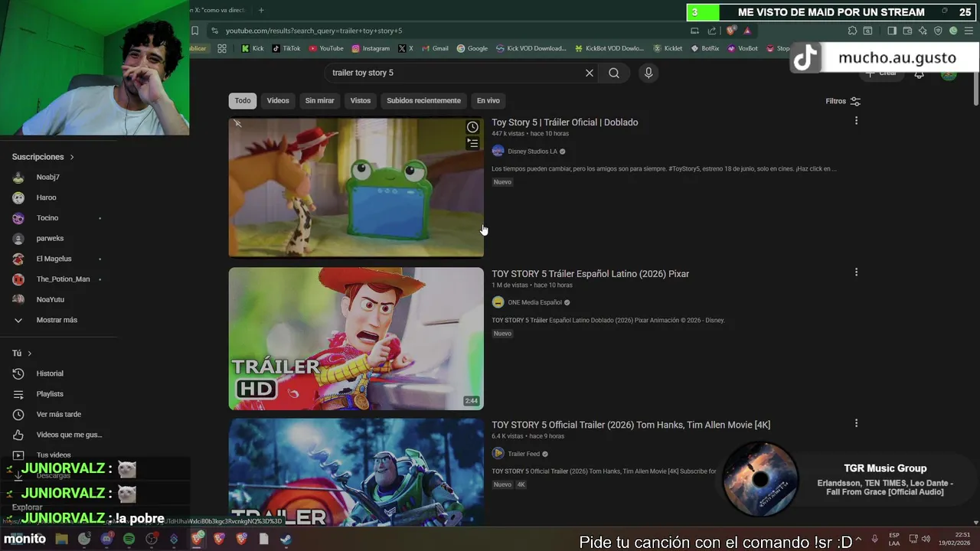This screenshot has height=551, width=980.
Task: Open the Kick VOD Downloader bookmark
Action: (531, 48)
